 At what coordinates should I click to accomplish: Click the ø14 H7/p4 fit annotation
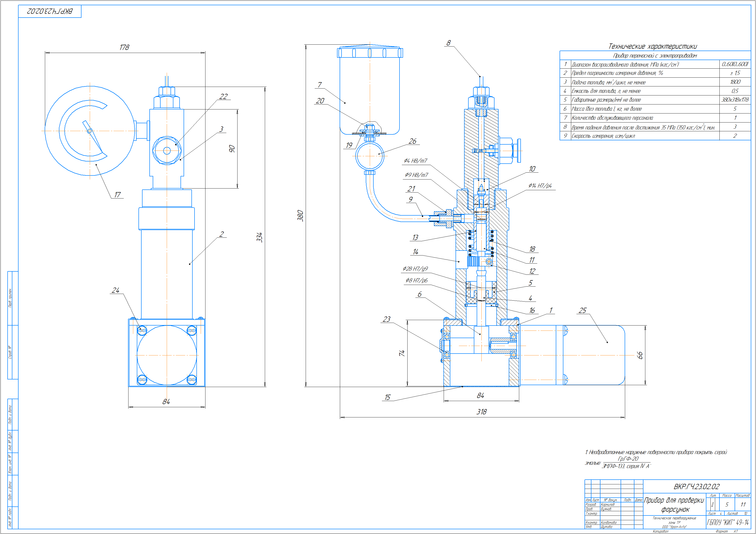coord(540,186)
